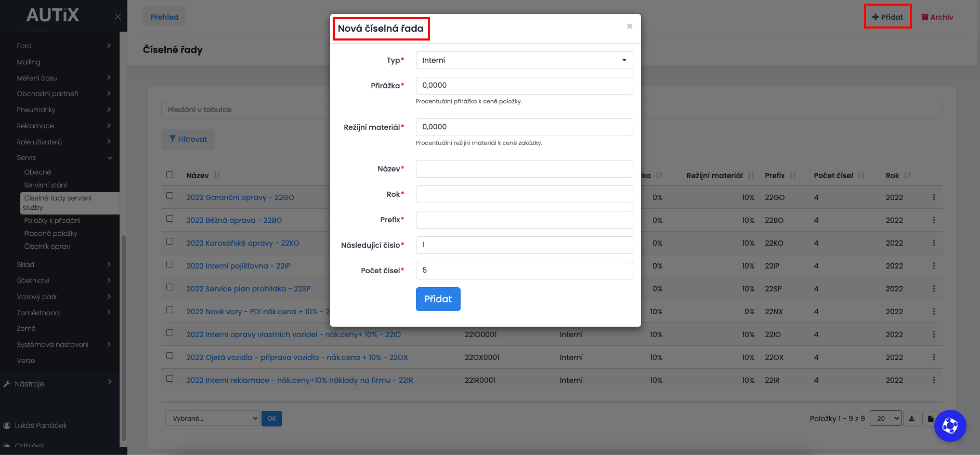Screen dimensions: 980x455
Task: Click the download export icon button
Action: [912, 419]
